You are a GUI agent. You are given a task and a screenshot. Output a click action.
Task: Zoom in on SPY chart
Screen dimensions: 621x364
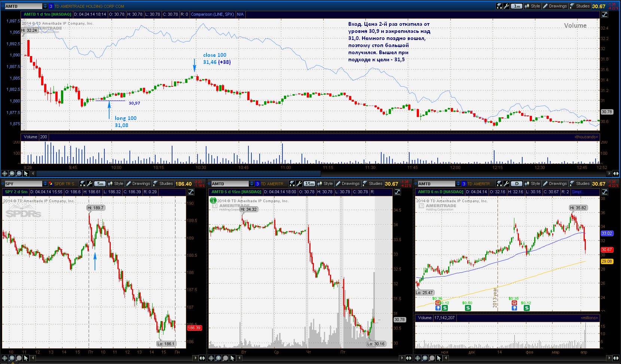[12, 358]
